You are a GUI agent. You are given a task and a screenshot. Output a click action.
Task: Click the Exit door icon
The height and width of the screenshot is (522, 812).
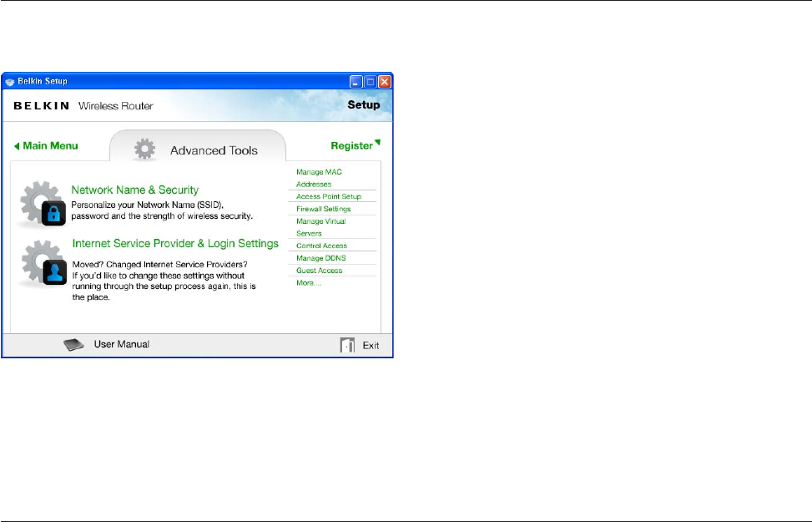[x=347, y=345]
